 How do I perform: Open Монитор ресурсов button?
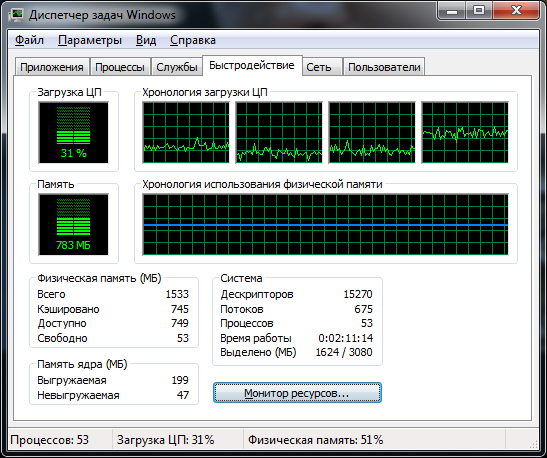pyautogui.click(x=297, y=393)
